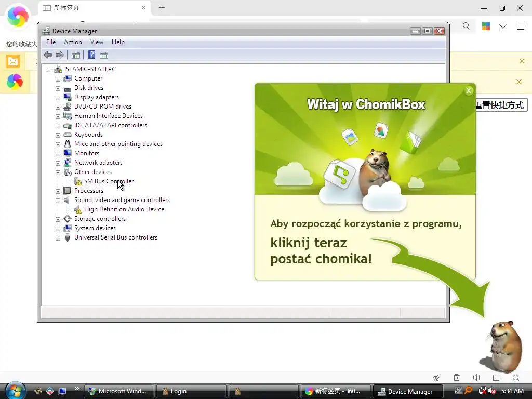This screenshot has height=399, width=532.
Task: Close the 新标签页 browser tab
Action: pos(143,8)
